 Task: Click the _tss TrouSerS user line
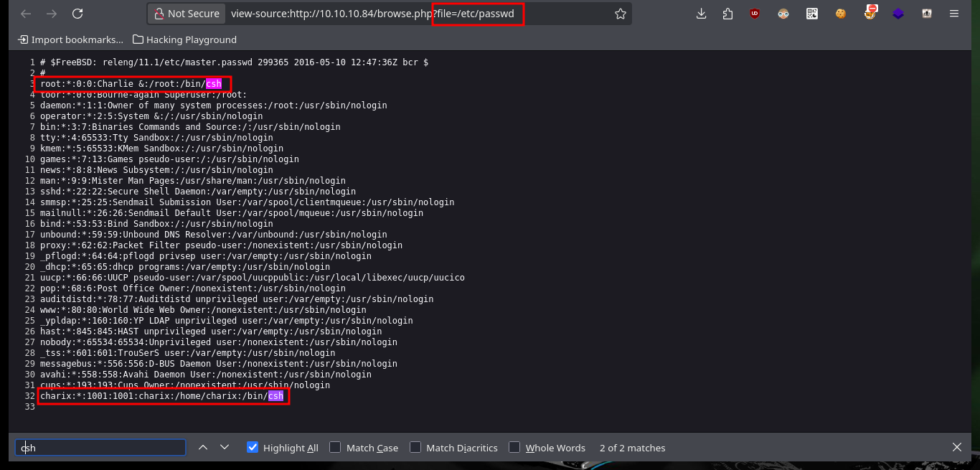click(188, 353)
